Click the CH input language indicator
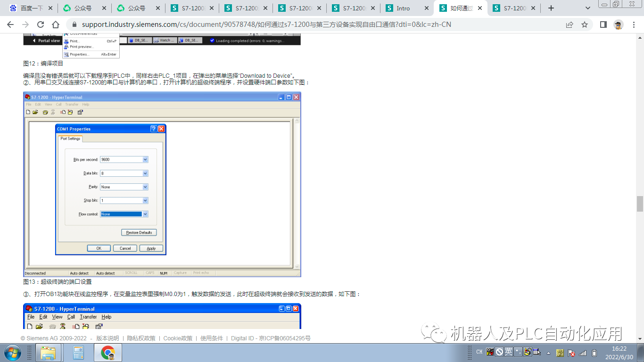 [x=479, y=352]
